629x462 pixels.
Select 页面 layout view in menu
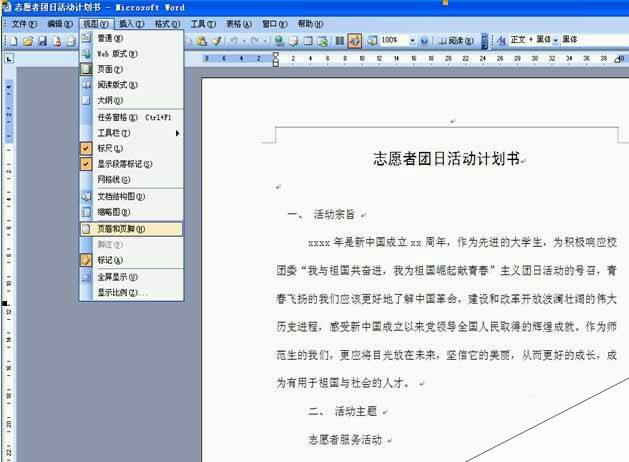pyautogui.click(x=132, y=69)
